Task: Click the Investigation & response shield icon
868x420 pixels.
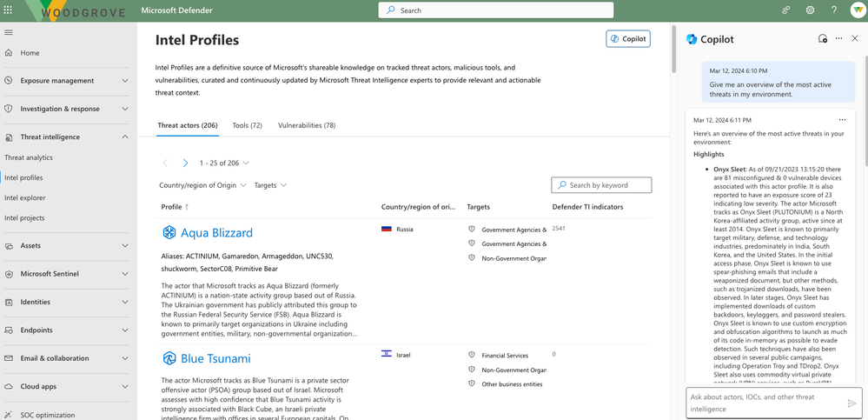Action: [9, 109]
